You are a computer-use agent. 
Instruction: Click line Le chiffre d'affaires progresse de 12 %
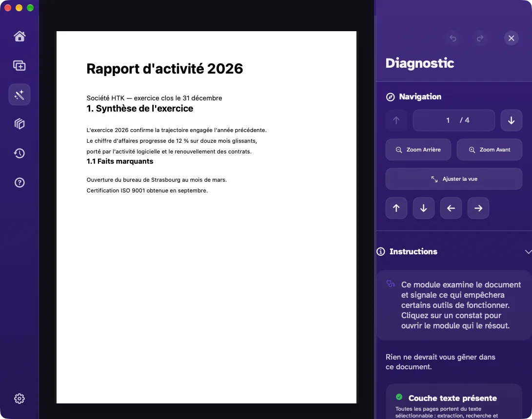tap(172, 141)
